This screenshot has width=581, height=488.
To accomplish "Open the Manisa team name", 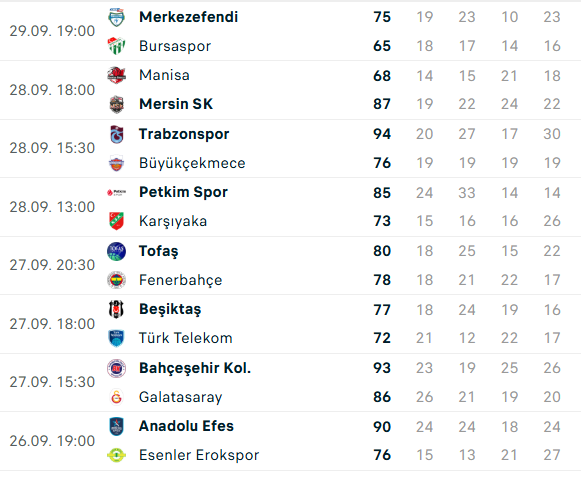I will pyautogui.click(x=164, y=75).
